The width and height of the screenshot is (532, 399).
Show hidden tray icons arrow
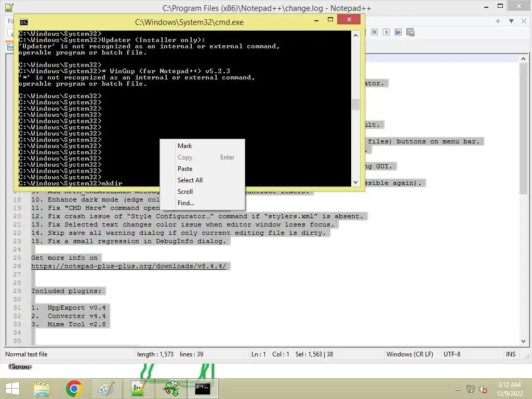(x=458, y=389)
